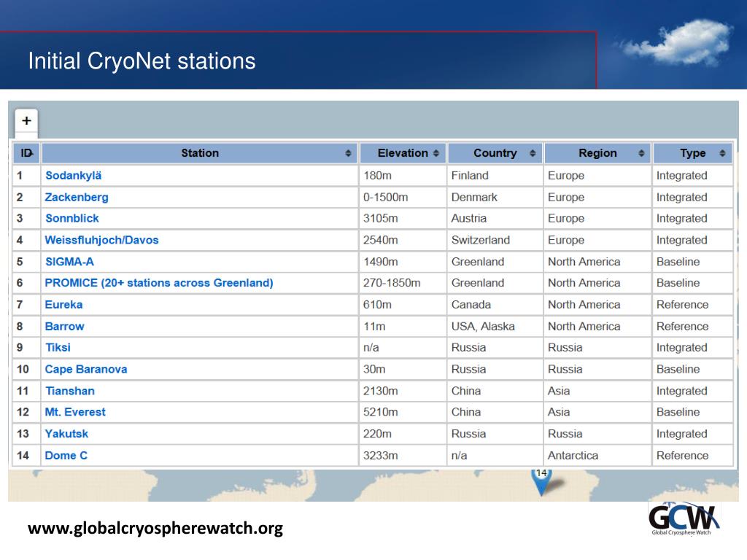This screenshot has width=747, height=560.
Task: Select the 'Finland' country cell
Action: click(495, 175)
